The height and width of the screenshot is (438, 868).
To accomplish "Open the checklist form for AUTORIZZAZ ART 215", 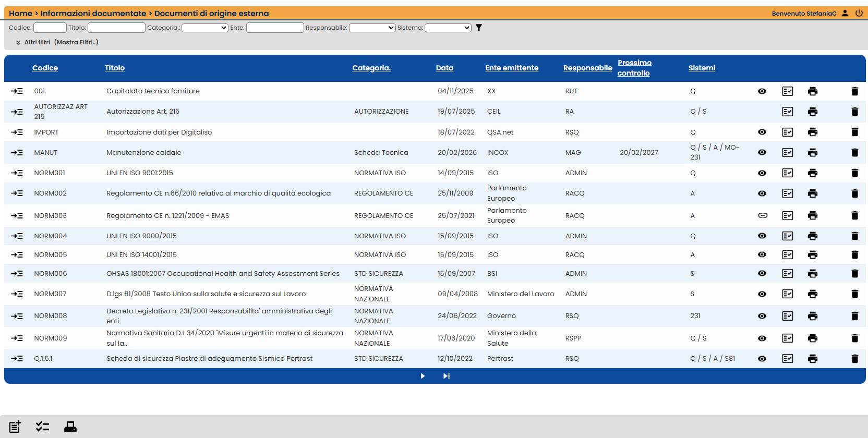I will [788, 112].
